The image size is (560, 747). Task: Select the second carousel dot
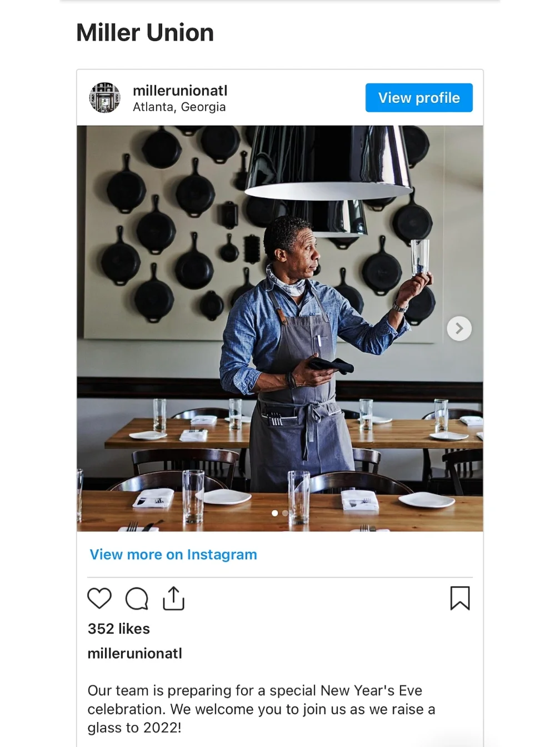click(x=286, y=514)
